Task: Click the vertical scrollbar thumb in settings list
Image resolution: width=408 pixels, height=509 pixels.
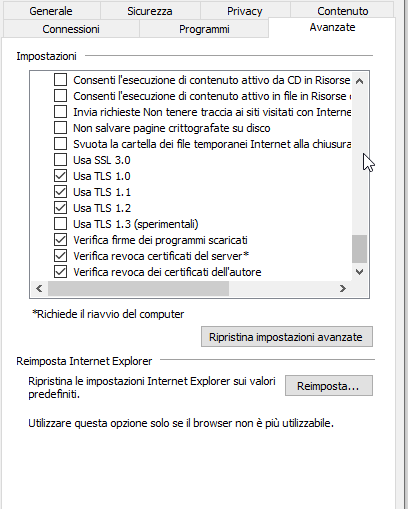Action: click(359, 249)
